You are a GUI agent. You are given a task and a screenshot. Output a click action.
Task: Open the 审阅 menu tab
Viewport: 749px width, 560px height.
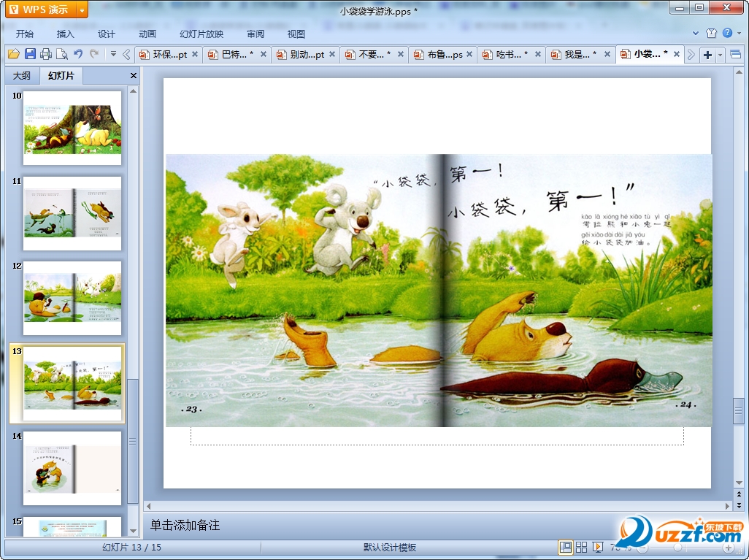coord(256,34)
